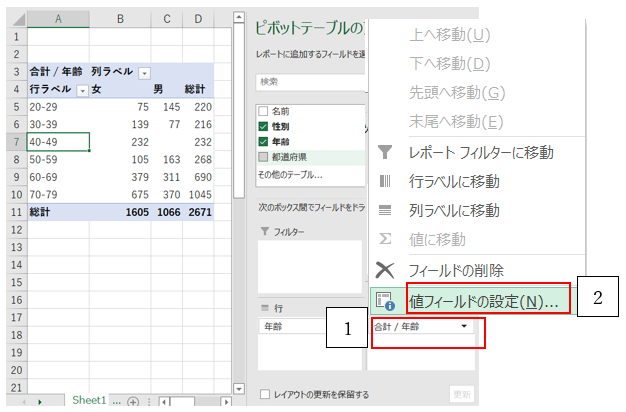Image resolution: width=626 pixels, height=412 pixels.
Task: Open the 行ラベル filter dropdown
Action: coord(82,90)
